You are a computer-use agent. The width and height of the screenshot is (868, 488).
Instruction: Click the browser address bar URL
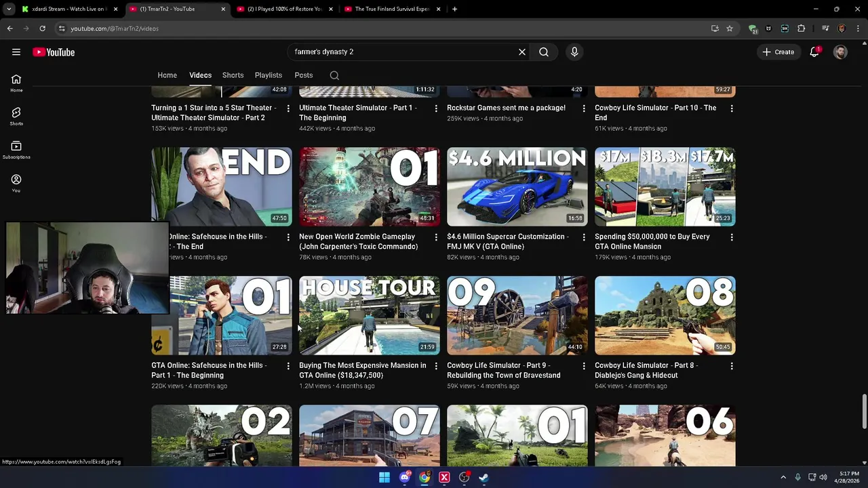115,28
